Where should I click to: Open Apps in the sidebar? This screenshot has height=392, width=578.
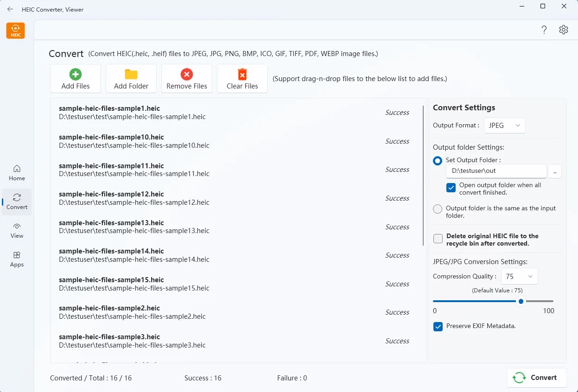(x=17, y=259)
